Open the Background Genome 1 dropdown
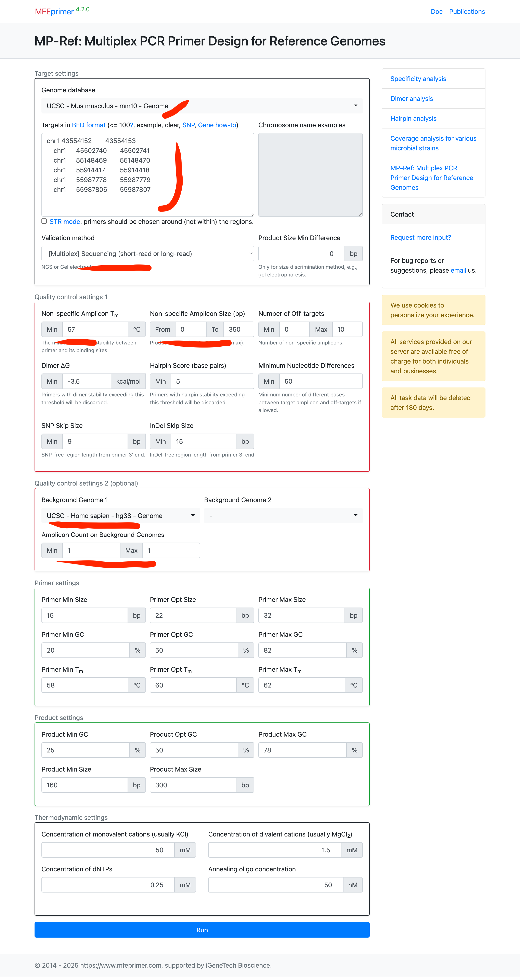The width and height of the screenshot is (520, 980). click(121, 516)
